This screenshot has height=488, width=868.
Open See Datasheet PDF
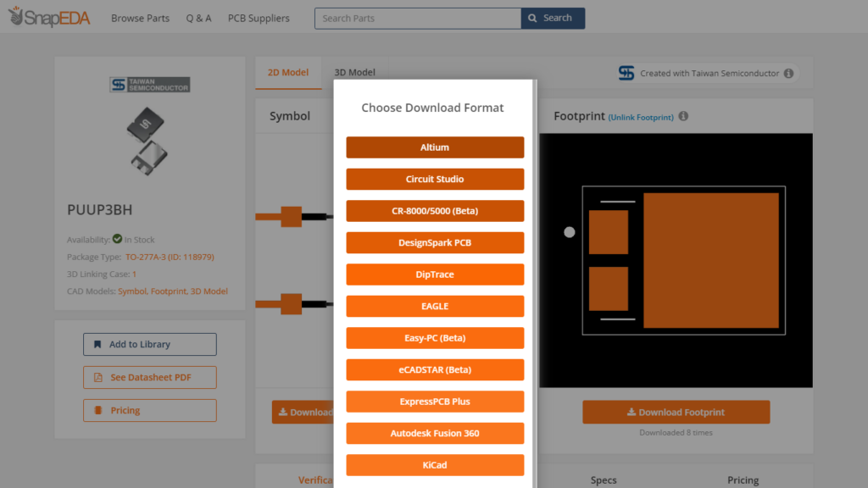click(x=150, y=377)
